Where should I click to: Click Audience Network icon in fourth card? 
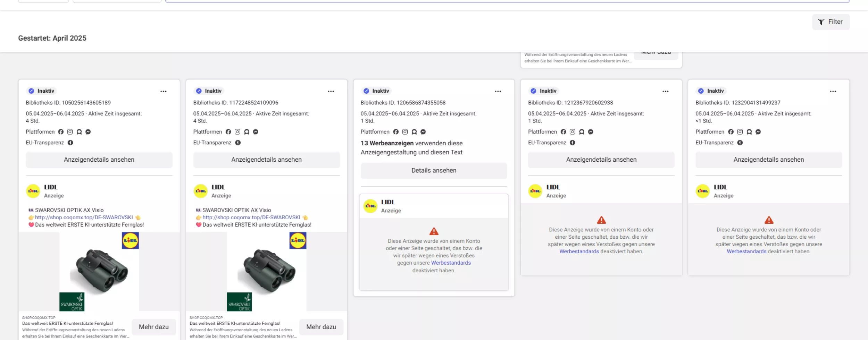582,132
